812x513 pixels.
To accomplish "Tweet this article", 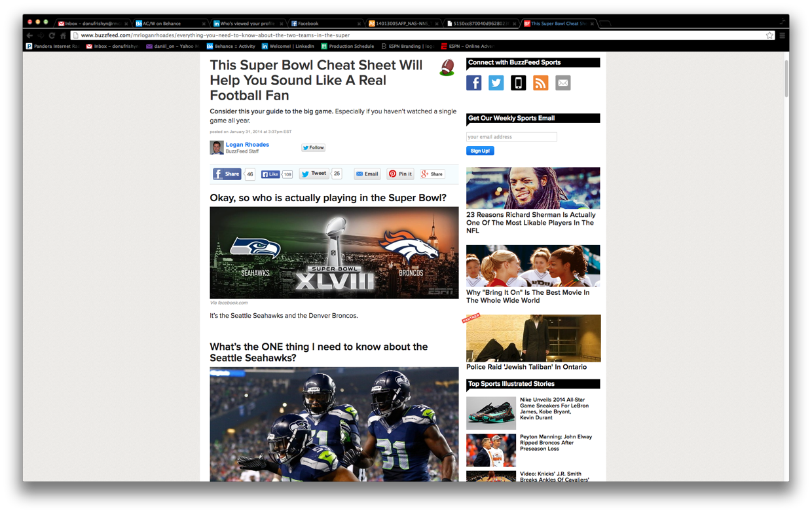I will pyautogui.click(x=314, y=174).
